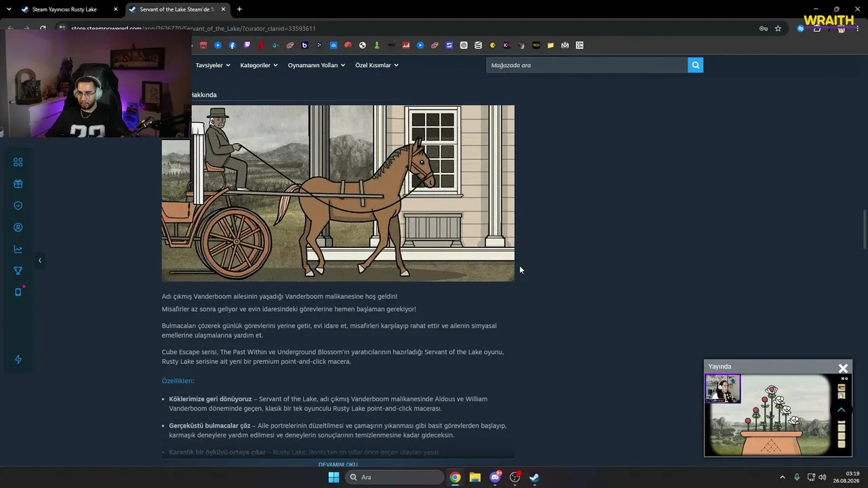The width and height of the screenshot is (868, 488).
Task: Open the green chess pawn bookmark
Action: pos(377,45)
